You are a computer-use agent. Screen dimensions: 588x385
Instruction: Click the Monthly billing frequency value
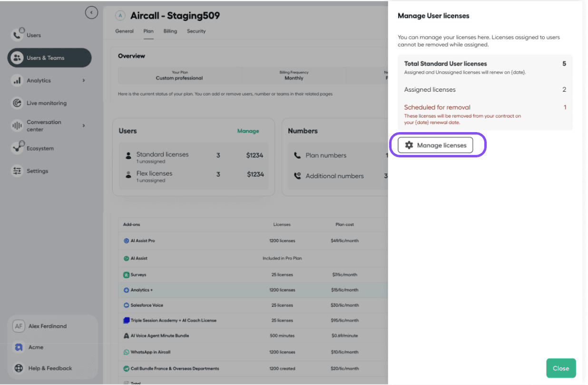pyautogui.click(x=294, y=78)
